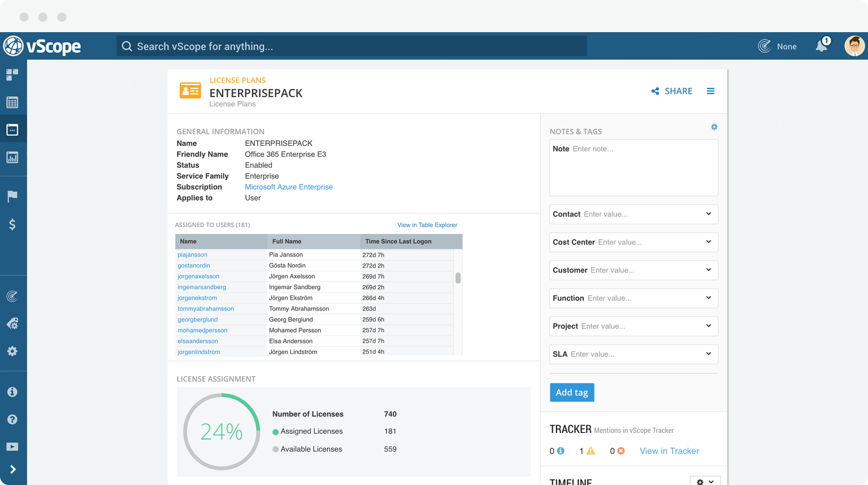Open user jorgenlindstrom

pyautogui.click(x=199, y=352)
